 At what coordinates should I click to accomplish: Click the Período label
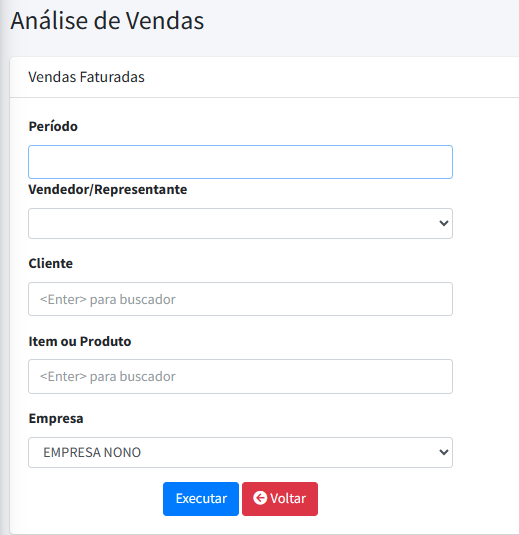[53, 126]
